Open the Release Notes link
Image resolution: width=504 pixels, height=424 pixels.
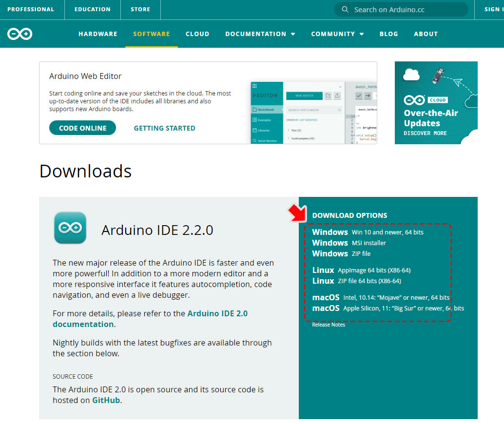pos(329,325)
